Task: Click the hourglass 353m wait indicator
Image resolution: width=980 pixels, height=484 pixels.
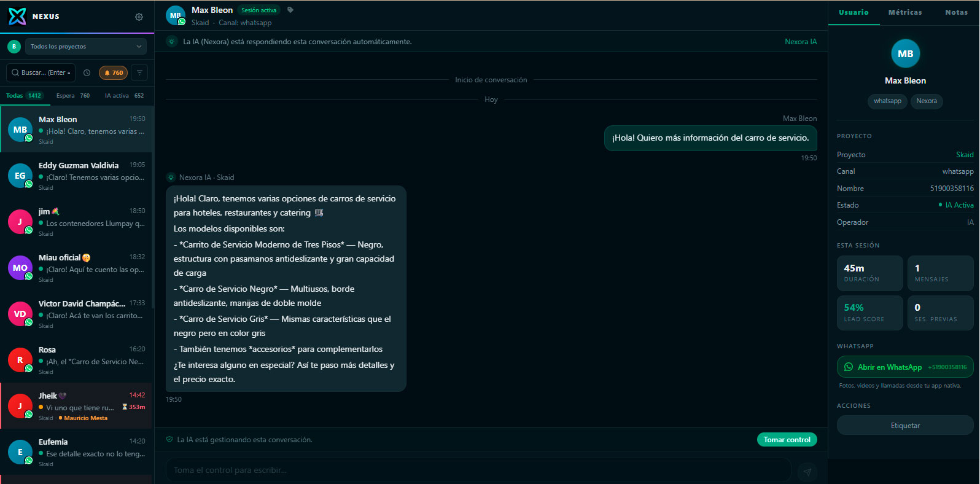Action: [x=133, y=407]
